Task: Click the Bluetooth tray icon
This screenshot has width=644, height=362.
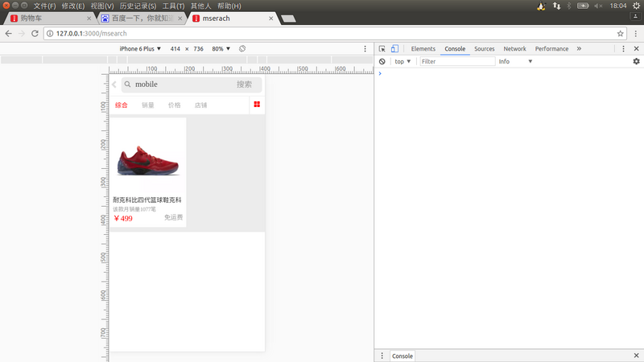Action: [569, 6]
